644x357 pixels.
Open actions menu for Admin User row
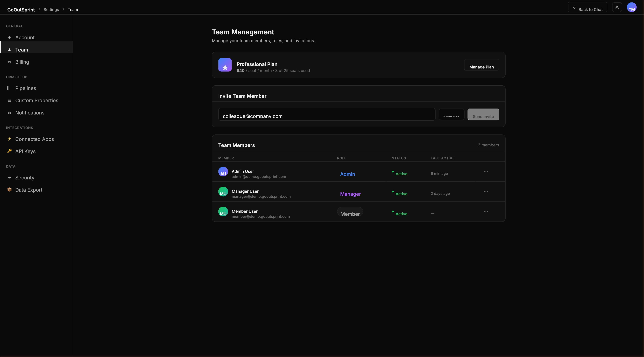pyautogui.click(x=486, y=172)
